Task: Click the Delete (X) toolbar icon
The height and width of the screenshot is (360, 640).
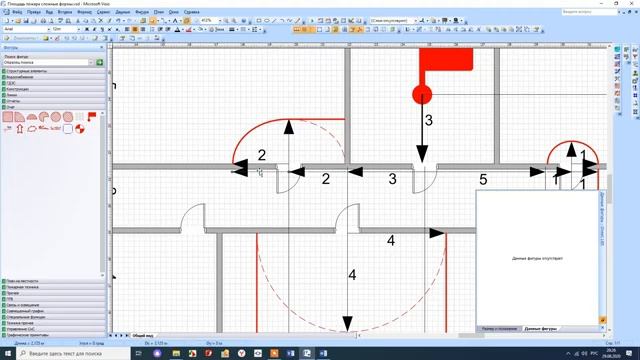Action: tap(101, 20)
